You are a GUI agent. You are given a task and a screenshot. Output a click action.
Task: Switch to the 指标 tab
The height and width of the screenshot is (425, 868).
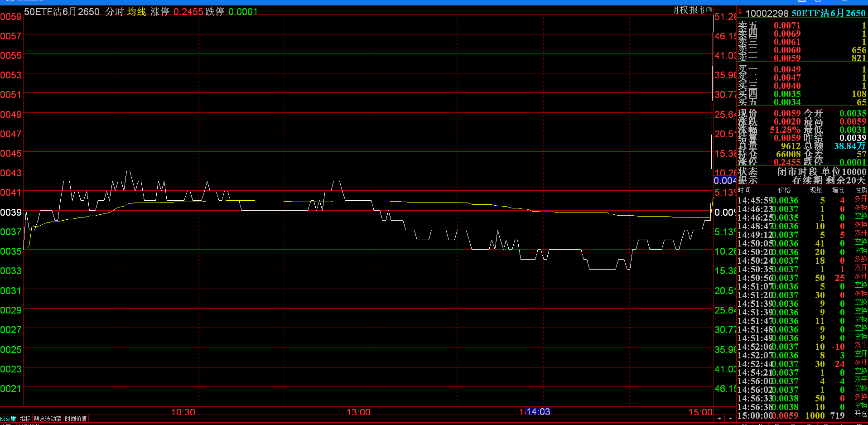tap(25, 419)
